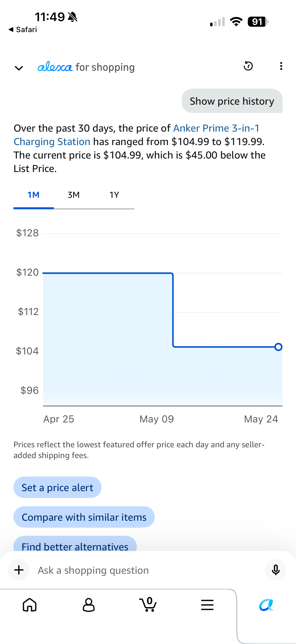Open the account profile icon
This screenshot has width=296, height=644.
tap(89, 605)
